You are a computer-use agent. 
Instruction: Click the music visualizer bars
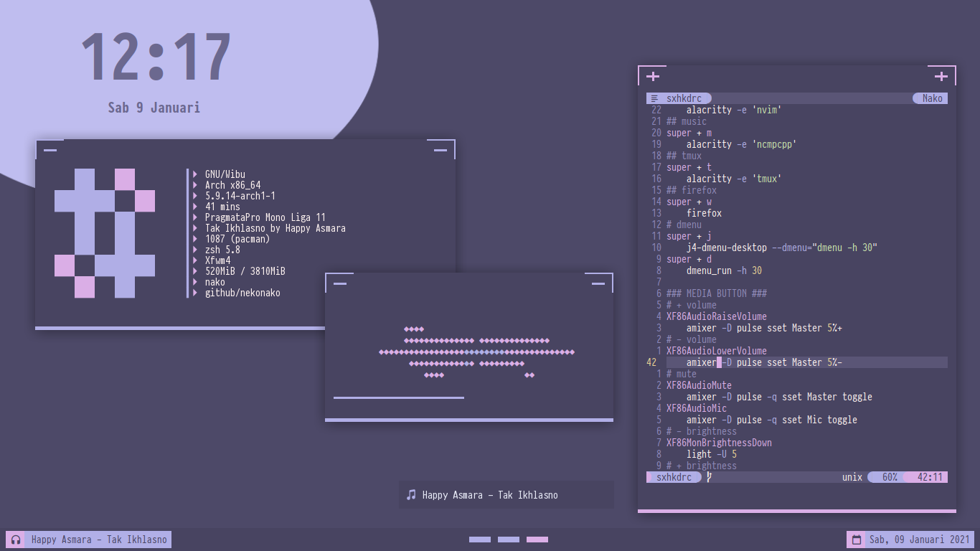(477, 352)
